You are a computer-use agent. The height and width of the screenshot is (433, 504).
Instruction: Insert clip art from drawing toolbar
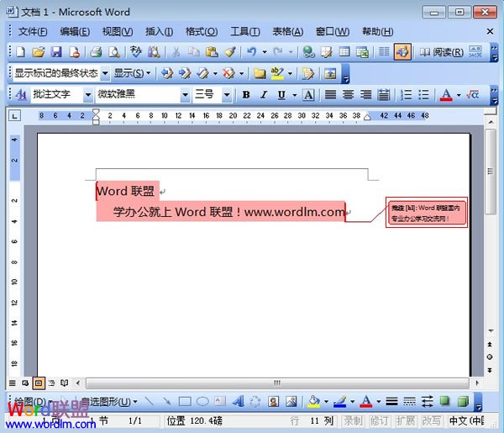click(x=274, y=401)
